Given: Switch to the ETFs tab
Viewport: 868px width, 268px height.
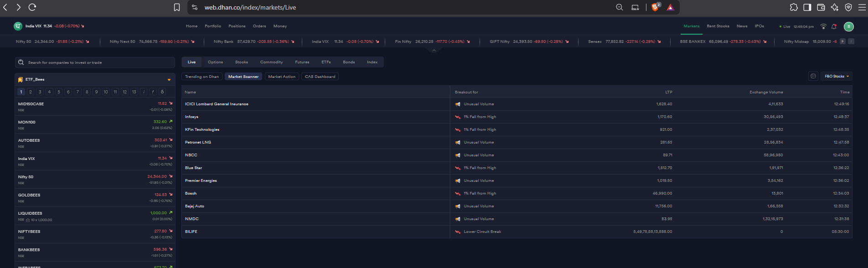Looking at the screenshot, I should point(326,62).
